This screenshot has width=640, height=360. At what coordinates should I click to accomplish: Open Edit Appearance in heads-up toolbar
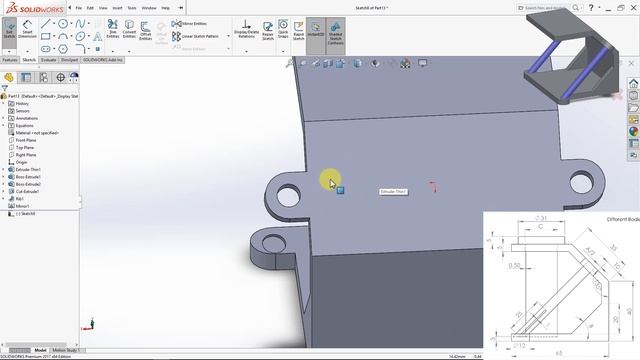(x=405, y=63)
